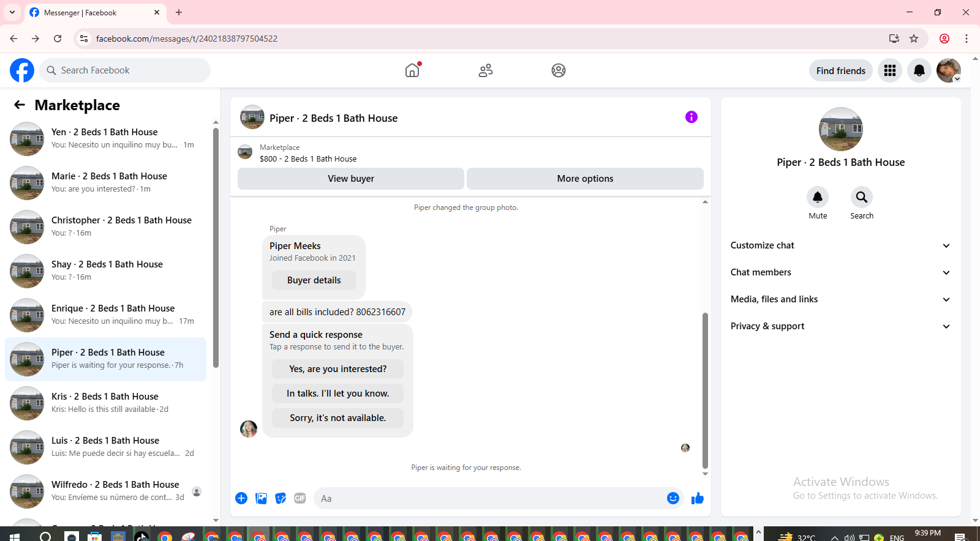View site information icon in address bar
980x541 pixels.
tap(84, 39)
